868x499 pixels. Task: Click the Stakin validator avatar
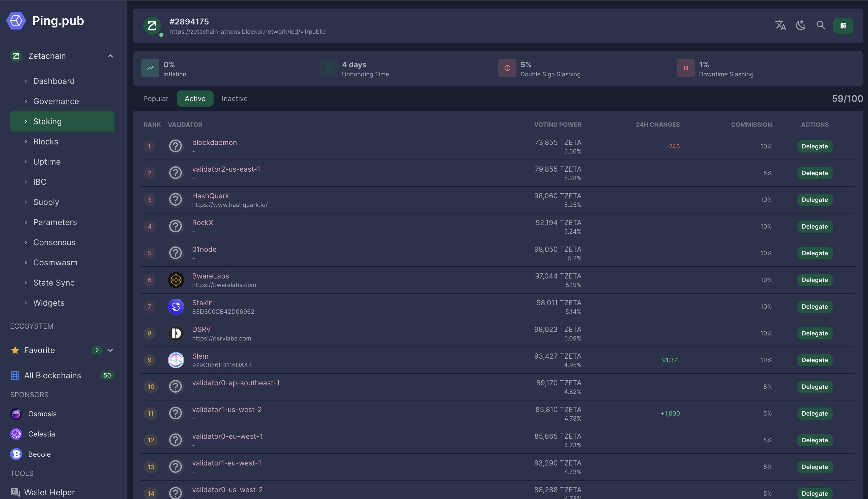(x=176, y=307)
